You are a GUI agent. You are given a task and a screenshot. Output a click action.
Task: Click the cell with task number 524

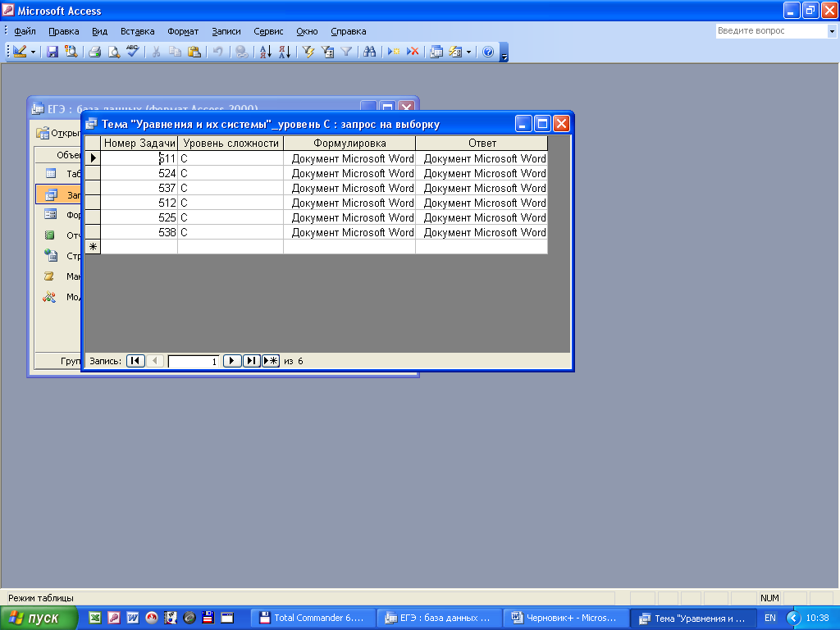[x=139, y=173]
